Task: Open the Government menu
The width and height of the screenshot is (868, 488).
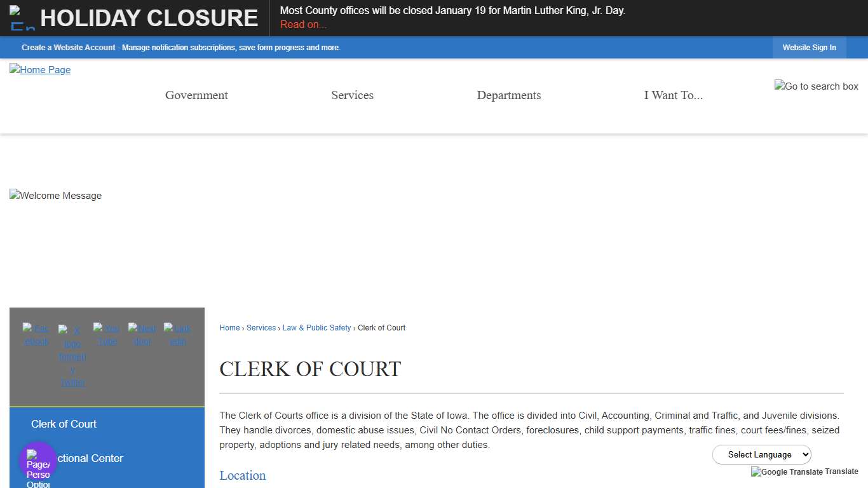Action: click(196, 95)
